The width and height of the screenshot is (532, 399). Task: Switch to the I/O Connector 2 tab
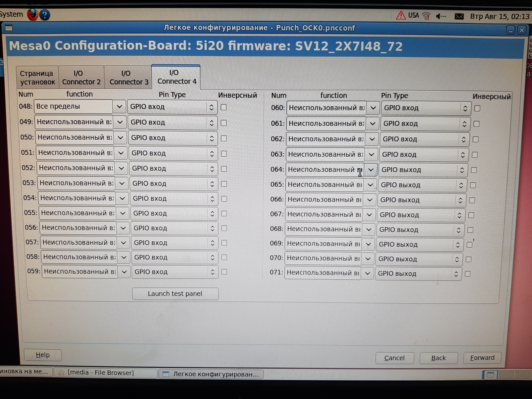[x=81, y=77]
